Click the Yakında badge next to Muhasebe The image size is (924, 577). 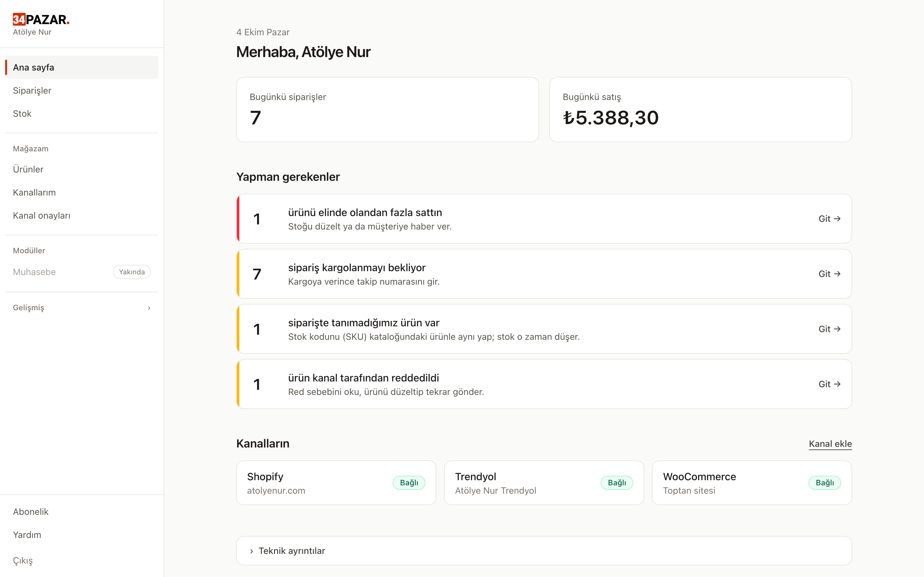coord(132,272)
